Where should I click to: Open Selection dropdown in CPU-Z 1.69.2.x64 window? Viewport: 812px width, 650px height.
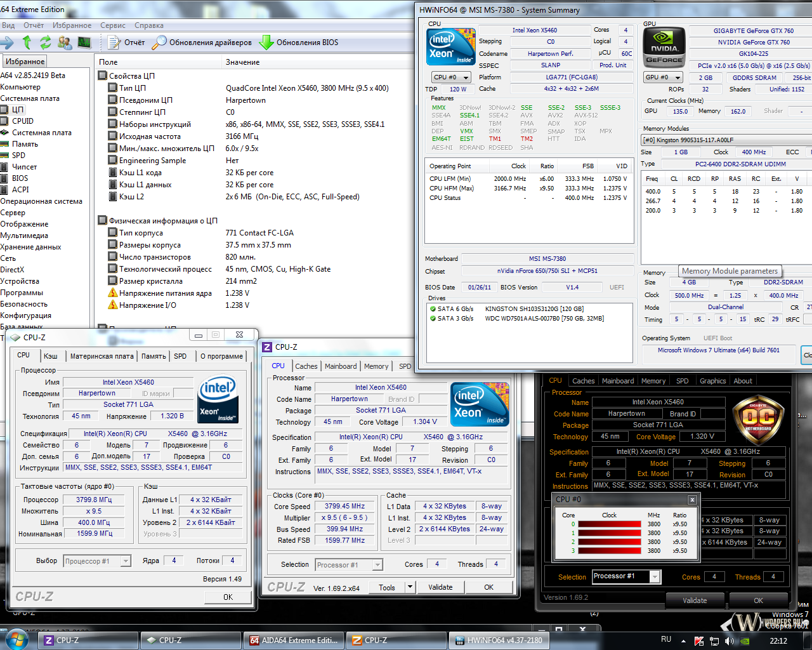coord(349,565)
